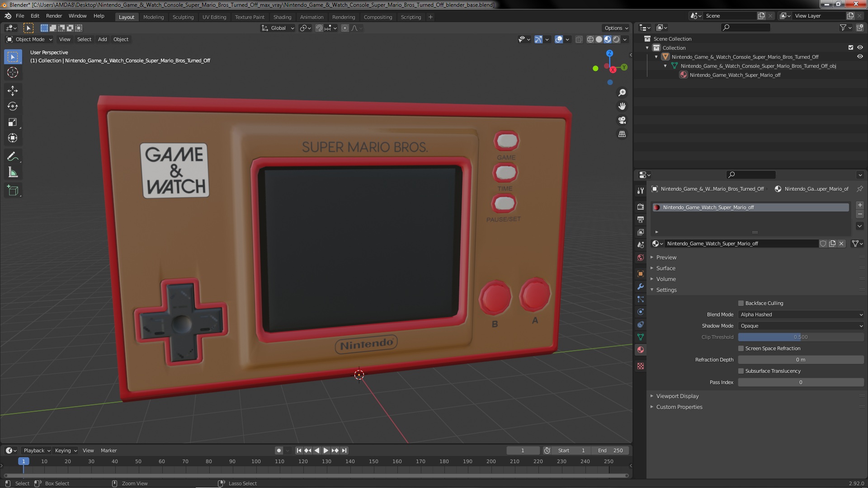Expand the Surface panel
Image resolution: width=868 pixels, height=488 pixels.
[665, 268]
